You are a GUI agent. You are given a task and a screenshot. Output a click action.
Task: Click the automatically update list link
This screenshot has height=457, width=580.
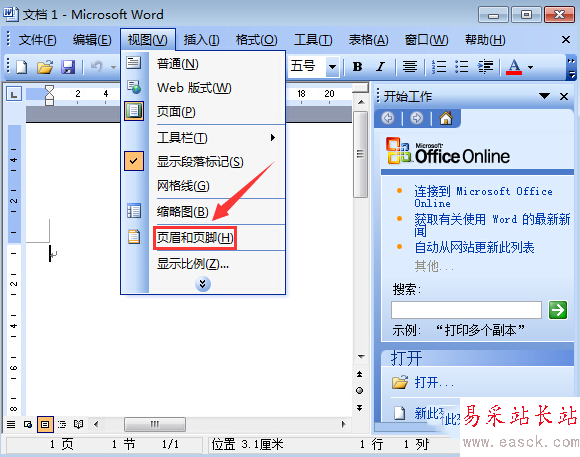pos(474,247)
